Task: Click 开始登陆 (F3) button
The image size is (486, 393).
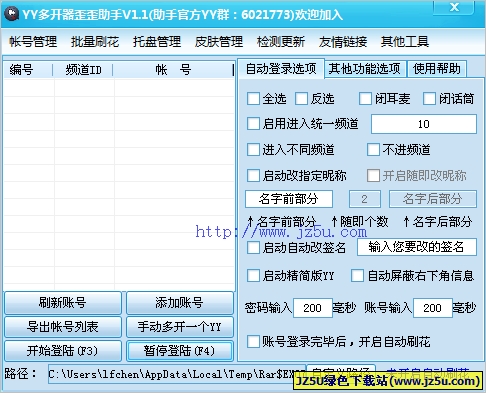Action: point(63,351)
